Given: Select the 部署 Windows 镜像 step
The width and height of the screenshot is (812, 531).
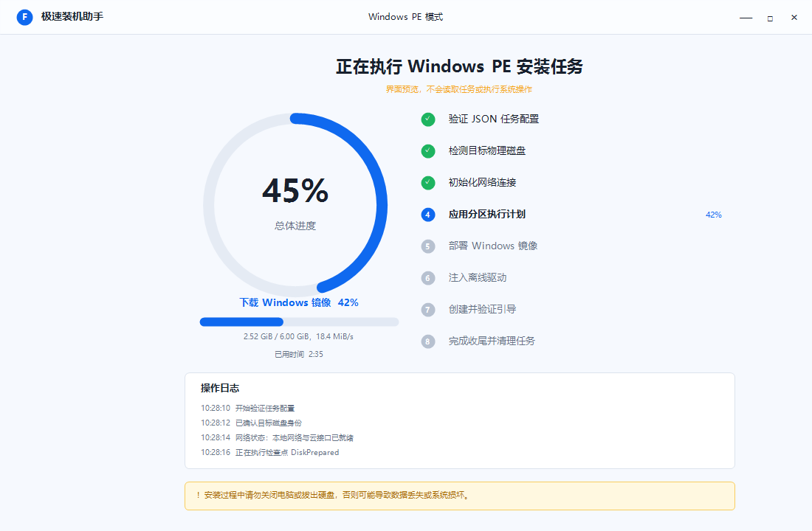Looking at the screenshot, I should pos(493,246).
